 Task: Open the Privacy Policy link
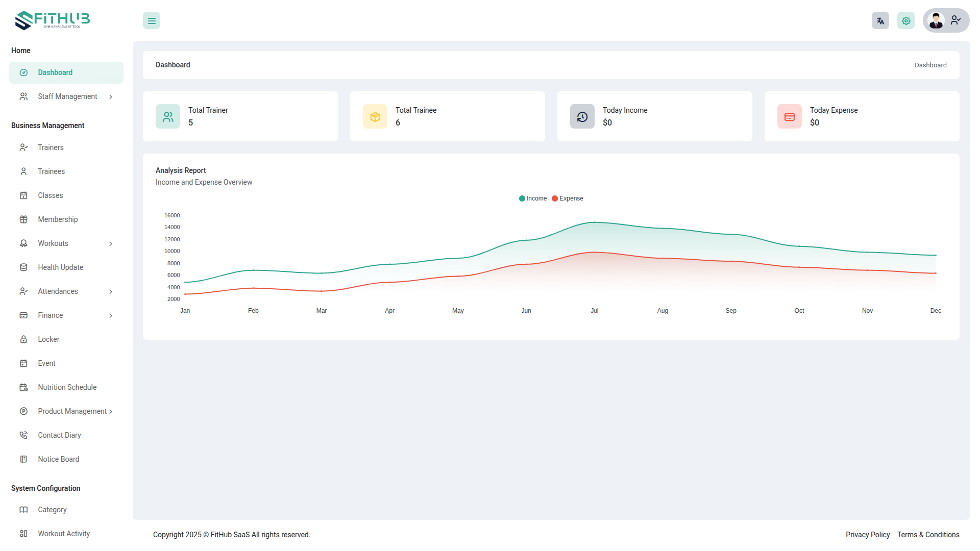click(x=867, y=535)
